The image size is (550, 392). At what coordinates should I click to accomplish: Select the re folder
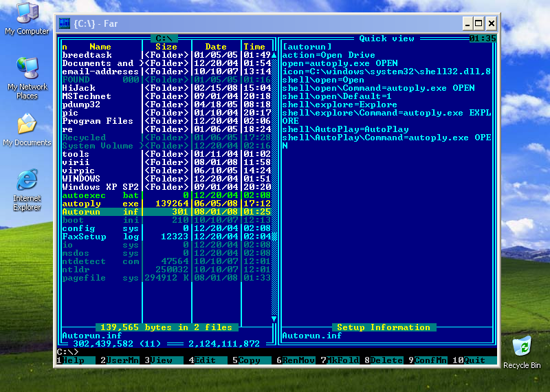click(x=166, y=129)
